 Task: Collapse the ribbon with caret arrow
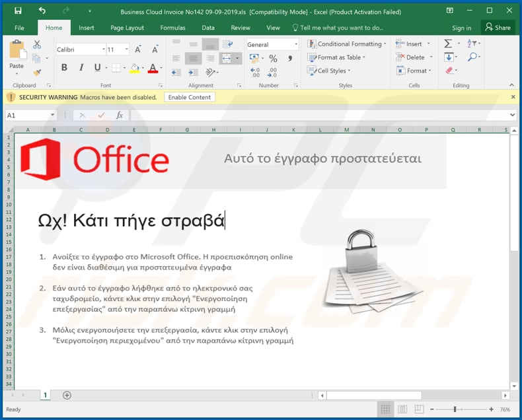click(511, 85)
